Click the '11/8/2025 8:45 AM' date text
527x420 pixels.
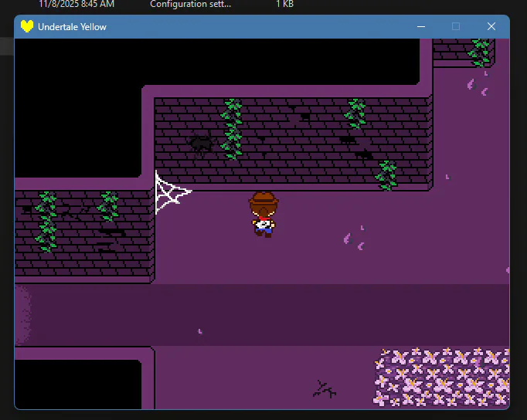(x=76, y=4)
